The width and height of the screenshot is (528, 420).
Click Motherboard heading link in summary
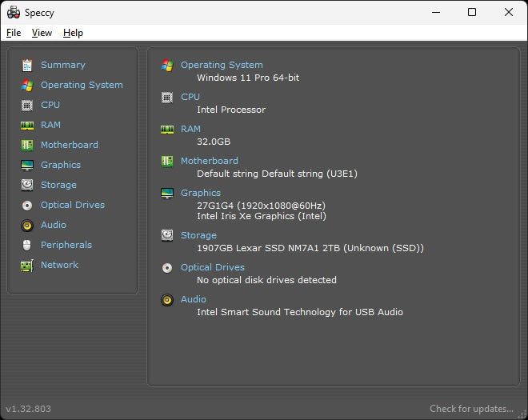coord(210,161)
